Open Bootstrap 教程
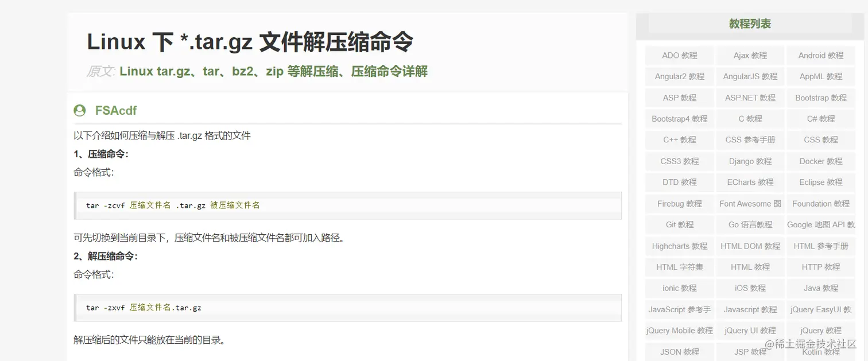 pyautogui.click(x=821, y=98)
